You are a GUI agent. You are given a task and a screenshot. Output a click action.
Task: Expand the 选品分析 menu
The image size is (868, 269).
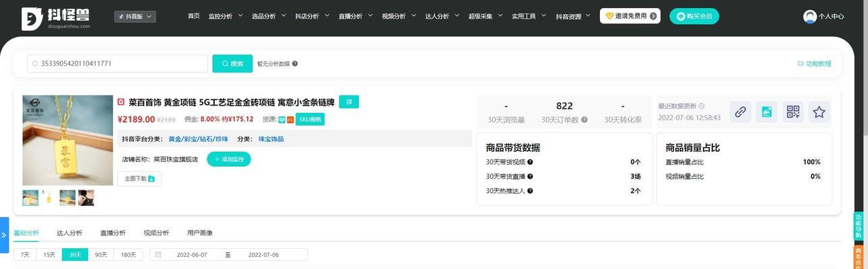pos(269,16)
